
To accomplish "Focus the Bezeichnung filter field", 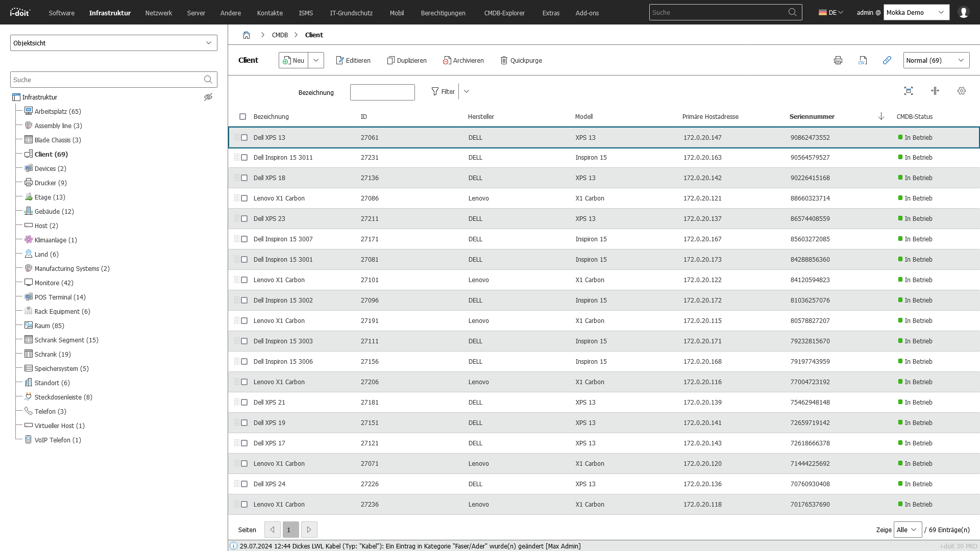I will (x=382, y=92).
